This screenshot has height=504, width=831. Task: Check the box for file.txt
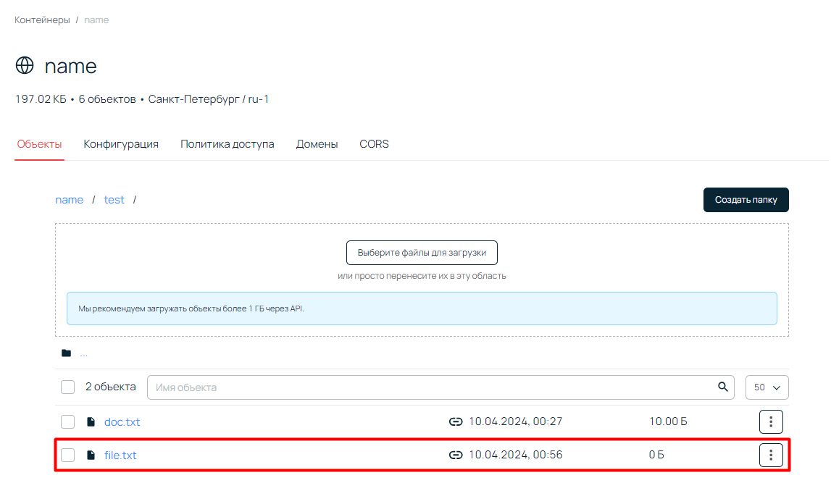(x=68, y=455)
